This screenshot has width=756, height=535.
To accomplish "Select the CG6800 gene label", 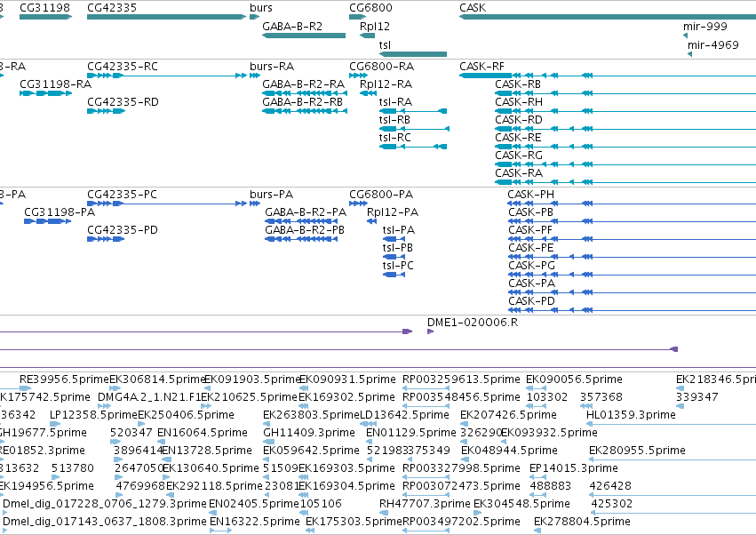I will (370, 8).
